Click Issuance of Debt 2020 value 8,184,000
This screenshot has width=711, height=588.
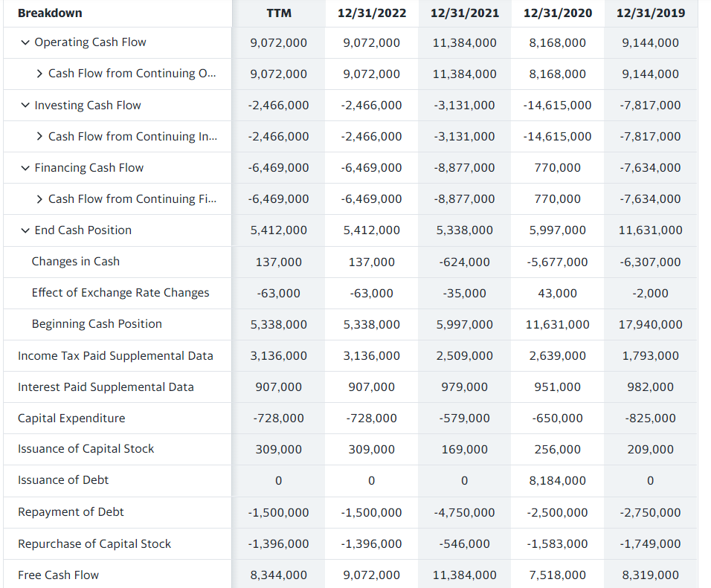[558, 481]
